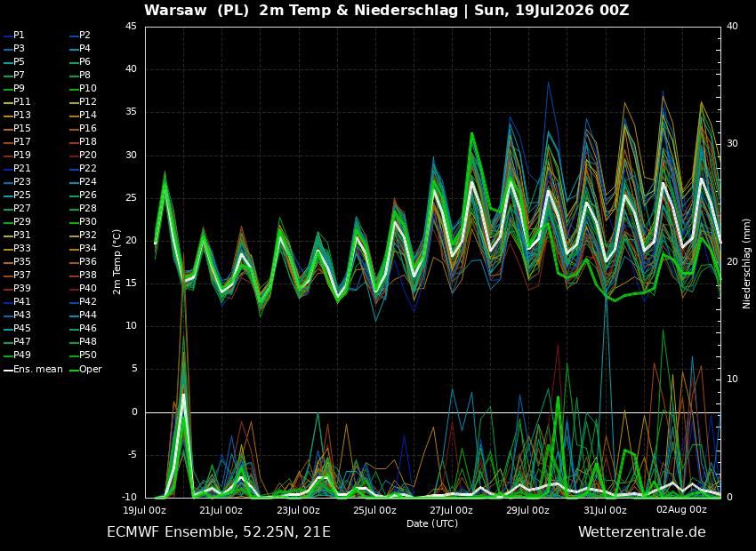Click the "27Jul 00z" date axis label
Image resolution: width=756 pixels, height=551 pixels.
451,510
